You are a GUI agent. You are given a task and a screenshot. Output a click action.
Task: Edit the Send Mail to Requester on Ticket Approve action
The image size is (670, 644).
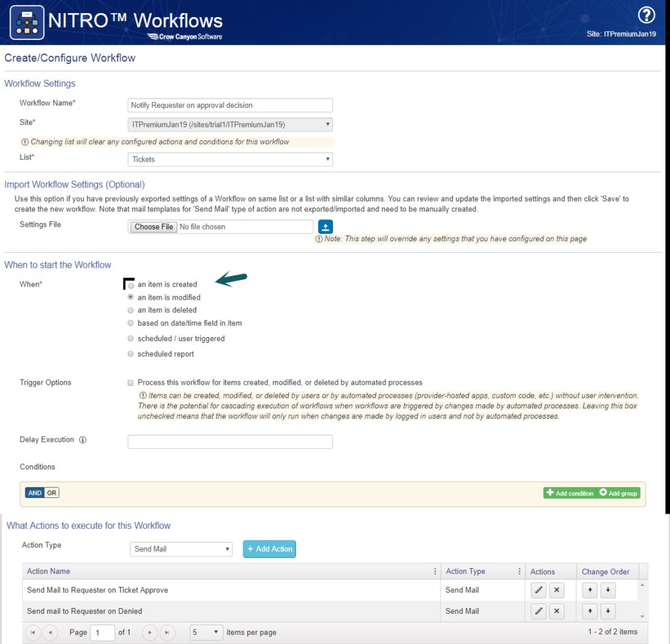point(538,590)
